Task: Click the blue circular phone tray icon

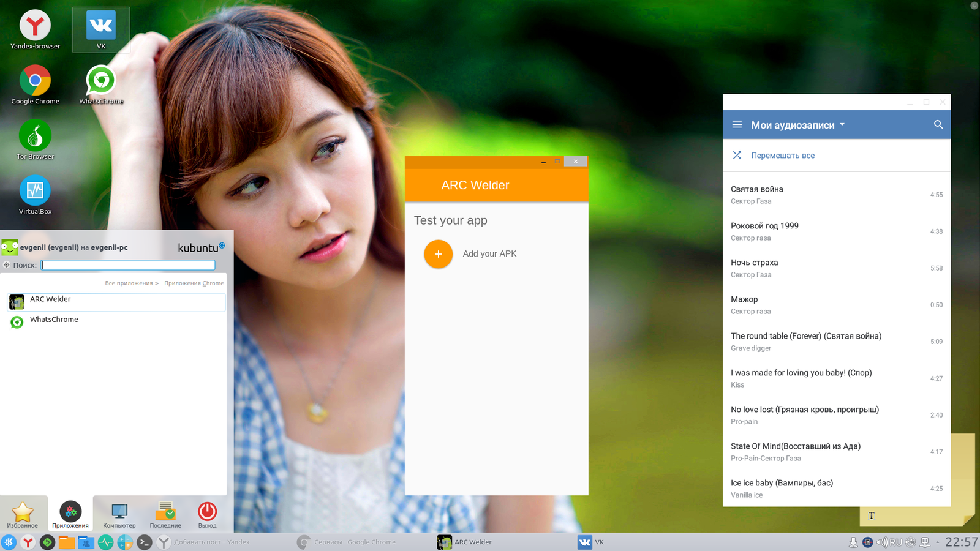Action: (867, 542)
